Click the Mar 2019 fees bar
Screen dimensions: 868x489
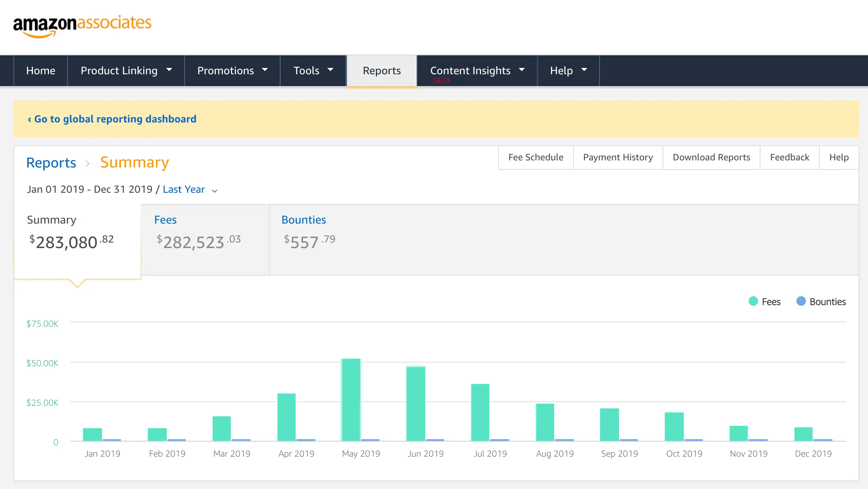coord(222,429)
